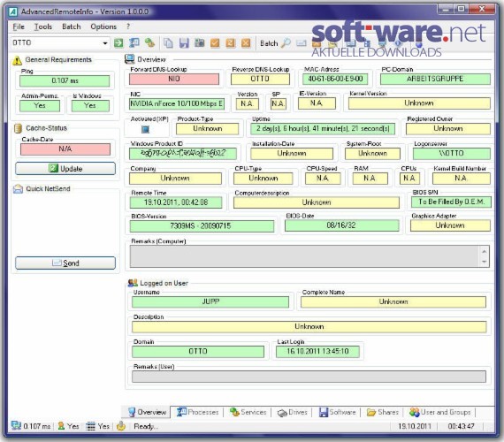Open the ? help menu

click(128, 27)
